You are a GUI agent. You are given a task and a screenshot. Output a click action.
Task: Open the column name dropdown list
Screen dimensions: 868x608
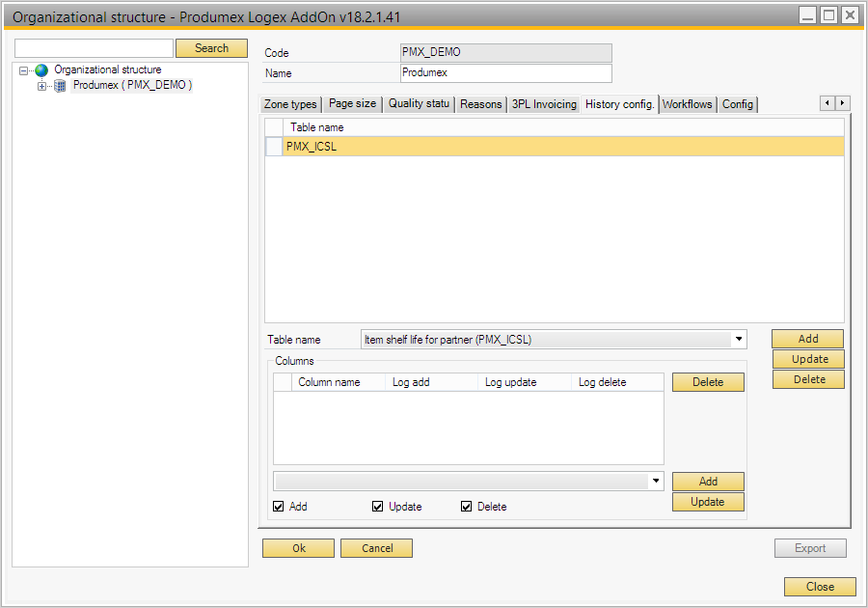[x=656, y=481]
